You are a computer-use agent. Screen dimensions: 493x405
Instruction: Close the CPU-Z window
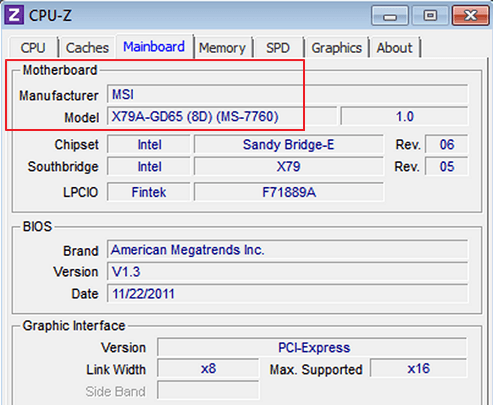tap(470, 16)
